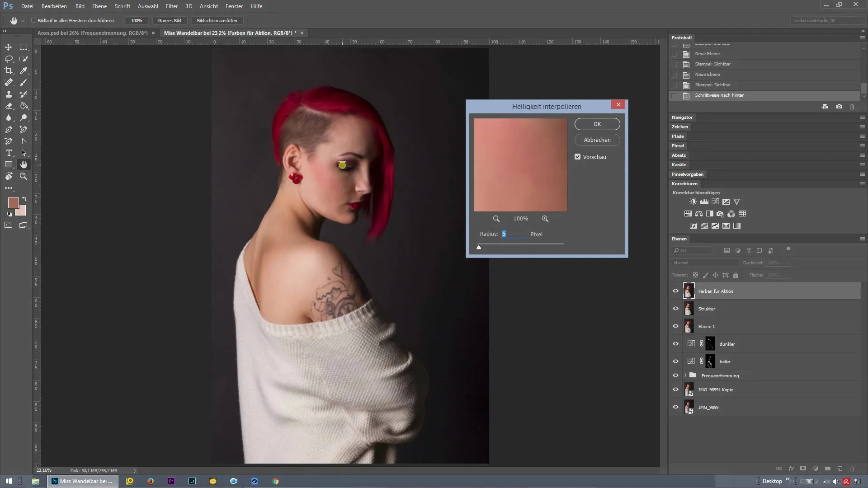Hide the Ebene 1 layer
868x488 pixels.
675,326
